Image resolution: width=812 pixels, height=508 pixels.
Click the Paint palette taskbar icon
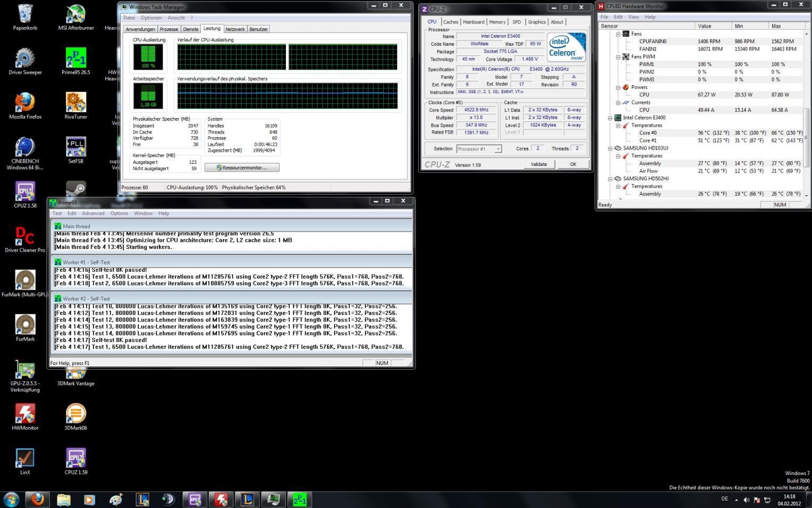115,499
